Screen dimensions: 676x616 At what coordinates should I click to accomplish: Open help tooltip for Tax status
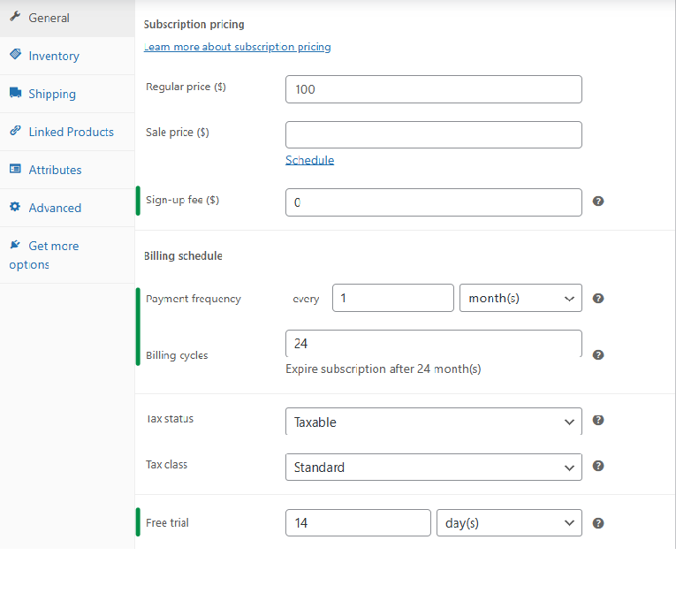pos(598,421)
